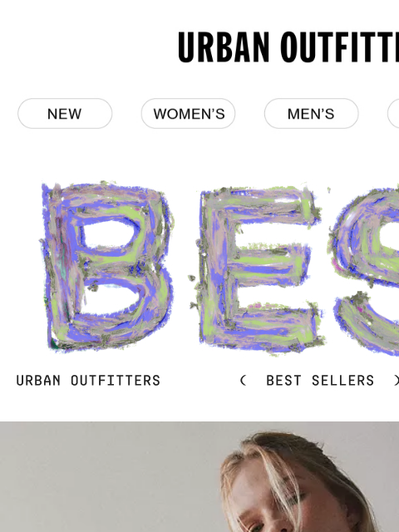Click the painted letter E graphic

pos(258,269)
